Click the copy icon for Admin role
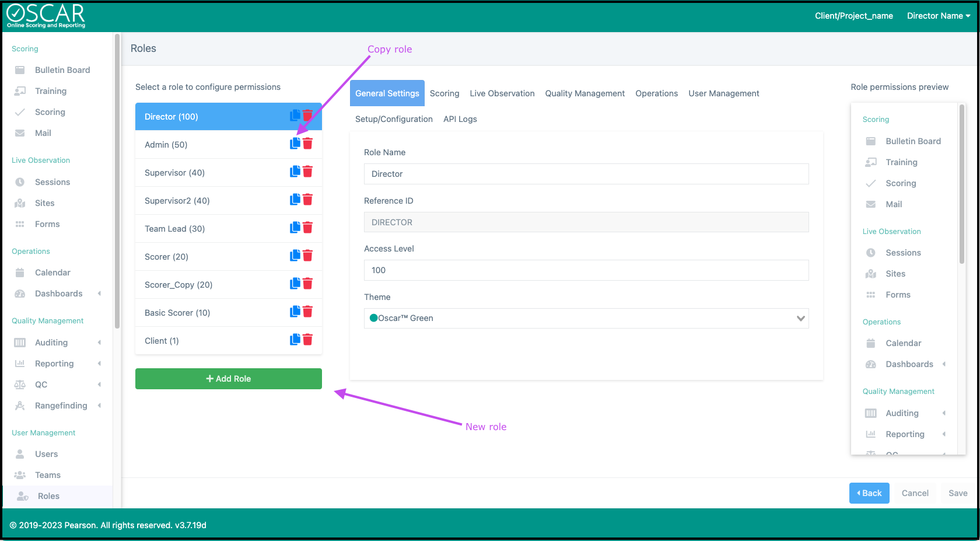980x541 pixels. point(295,144)
